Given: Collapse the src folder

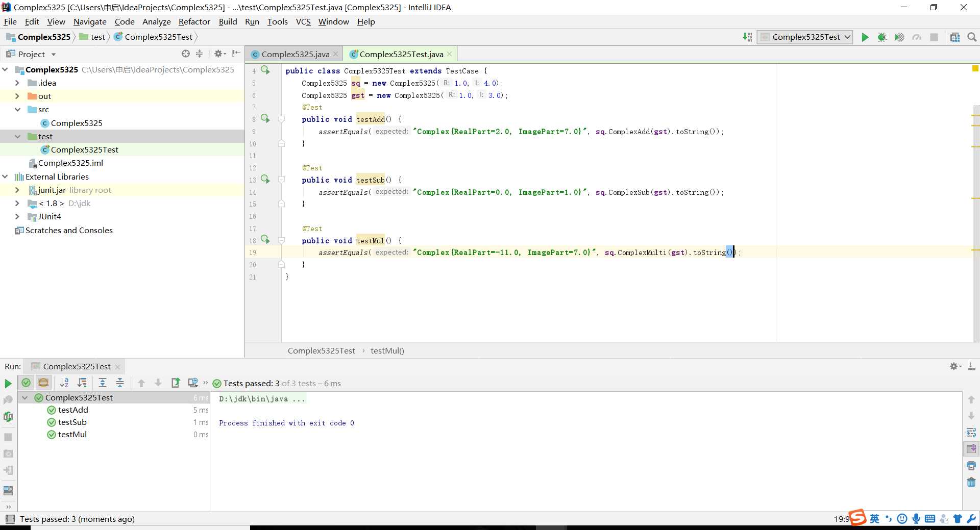Looking at the screenshot, I should point(17,109).
